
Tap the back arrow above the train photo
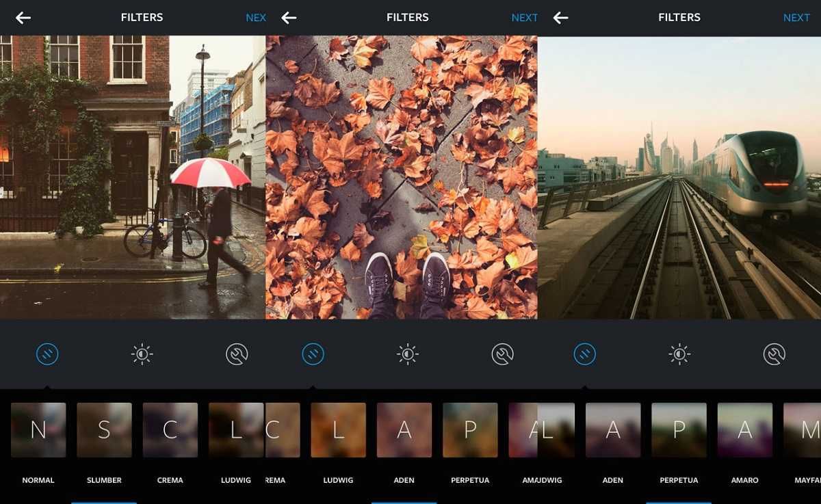tap(560, 17)
